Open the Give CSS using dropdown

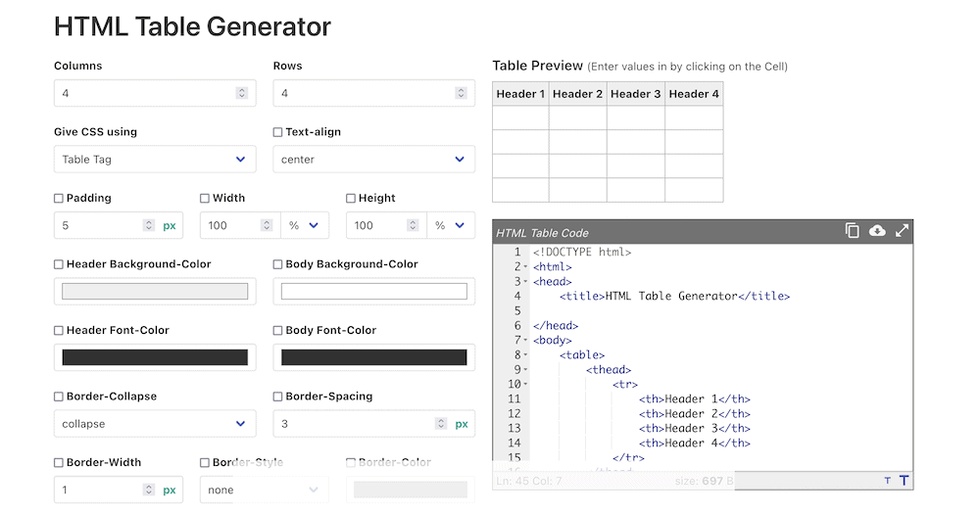tap(155, 160)
